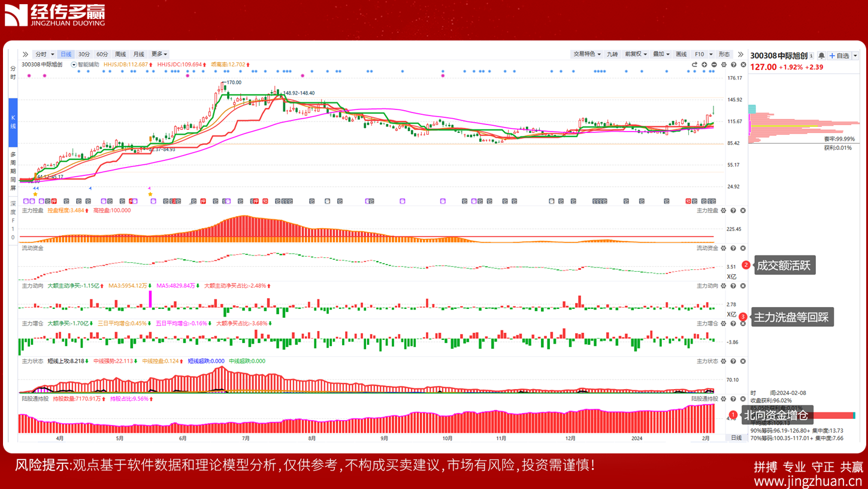Click the 北向资金增仓 annotation label
This screenshot has height=489, width=868.
click(x=776, y=415)
